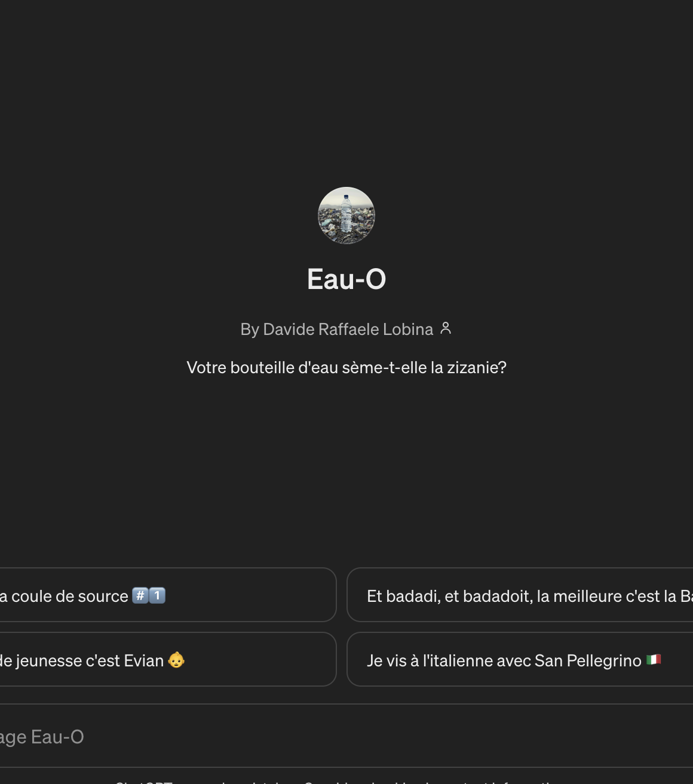Choose the 'Et badadi, et badadoit' prompt
The image size is (693, 784).
(x=520, y=595)
